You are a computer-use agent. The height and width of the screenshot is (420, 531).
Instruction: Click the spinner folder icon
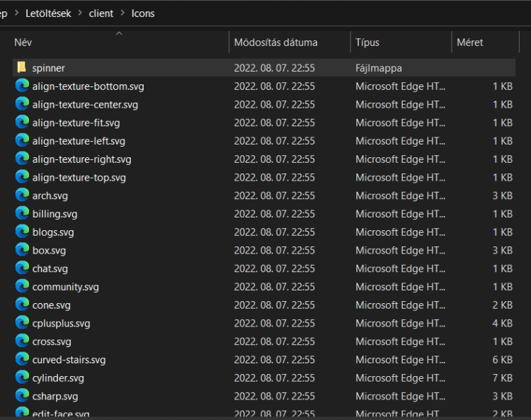tap(21, 67)
